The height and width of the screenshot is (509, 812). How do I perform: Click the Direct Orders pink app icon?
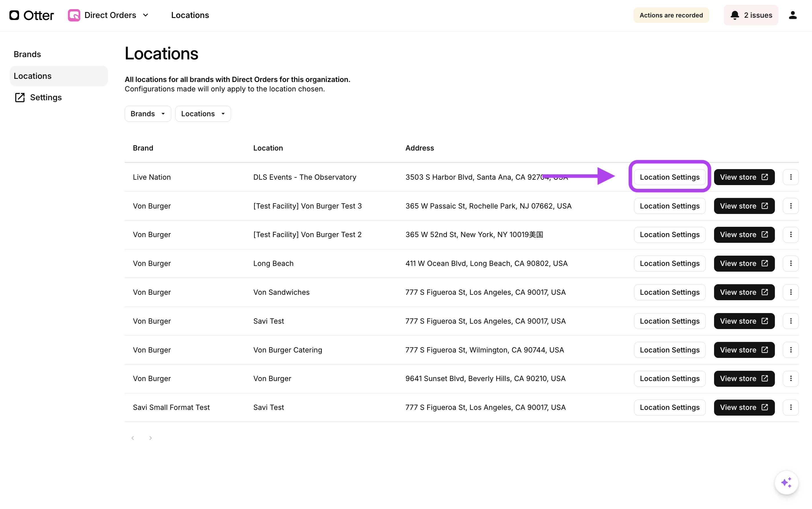point(74,15)
